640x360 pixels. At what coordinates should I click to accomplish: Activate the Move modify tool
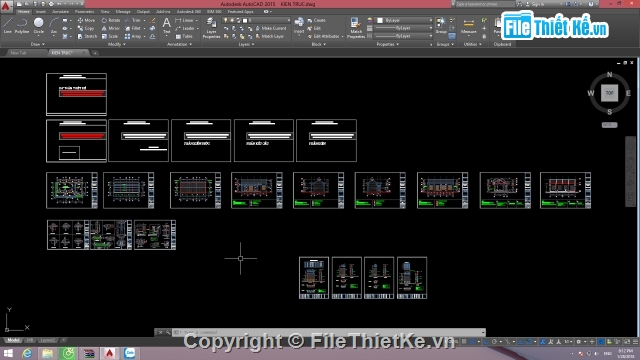click(86, 20)
